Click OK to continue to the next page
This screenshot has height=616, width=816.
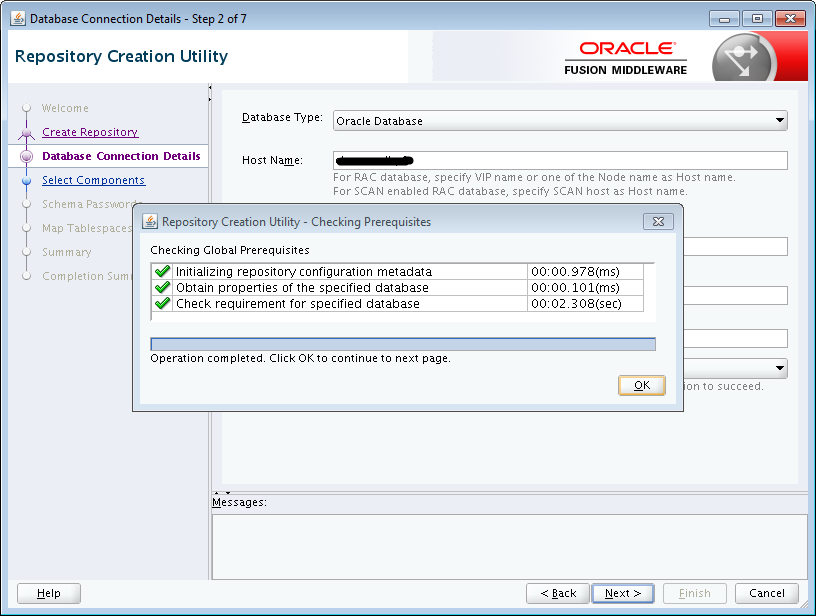pyautogui.click(x=641, y=385)
